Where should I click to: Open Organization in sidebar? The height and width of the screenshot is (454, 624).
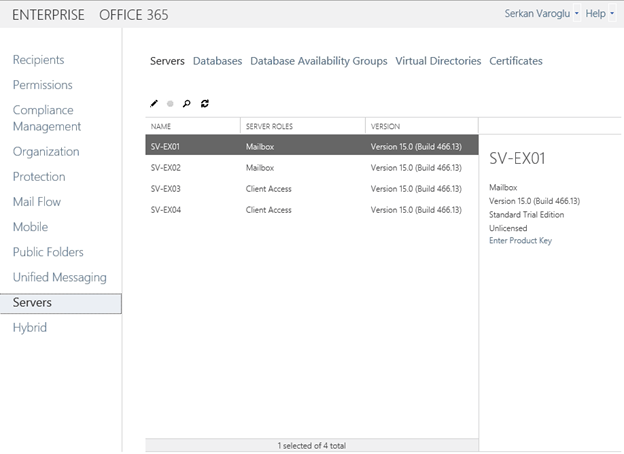point(46,152)
